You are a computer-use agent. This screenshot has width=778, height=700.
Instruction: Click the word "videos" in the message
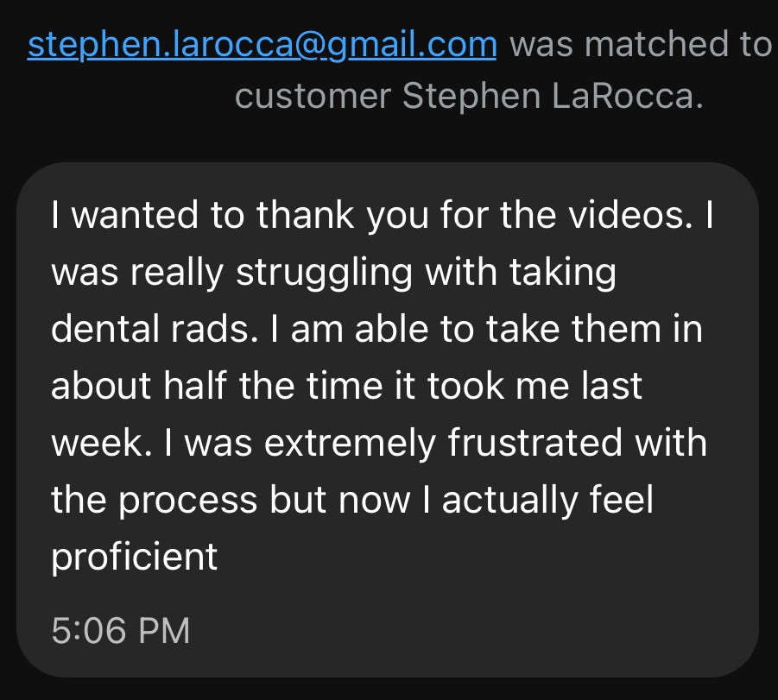(630, 216)
